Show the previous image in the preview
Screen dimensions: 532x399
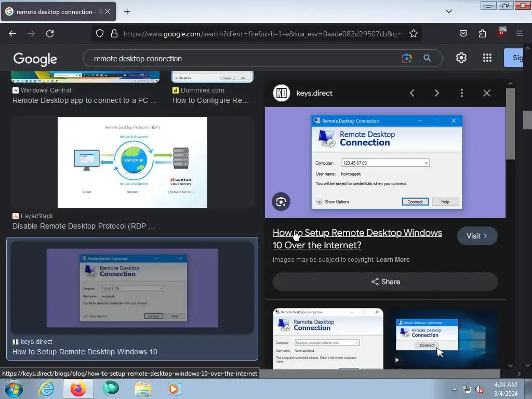[x=412, y=93]
